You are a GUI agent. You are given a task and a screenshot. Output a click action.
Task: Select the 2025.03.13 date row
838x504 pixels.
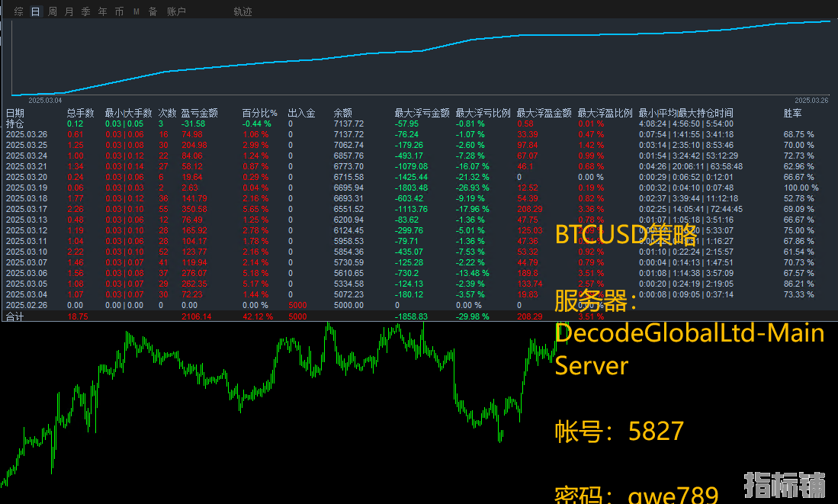coord(27,220)
